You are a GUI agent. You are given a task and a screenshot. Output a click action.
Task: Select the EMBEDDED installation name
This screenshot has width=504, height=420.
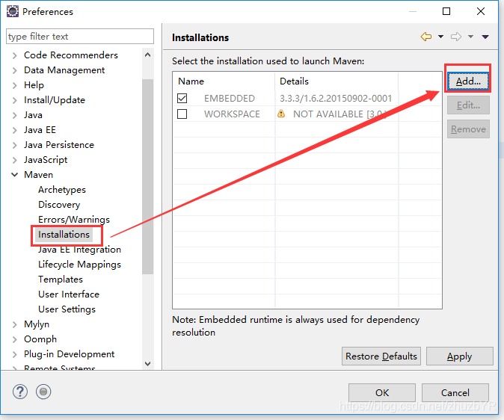[x=230, y=99]
